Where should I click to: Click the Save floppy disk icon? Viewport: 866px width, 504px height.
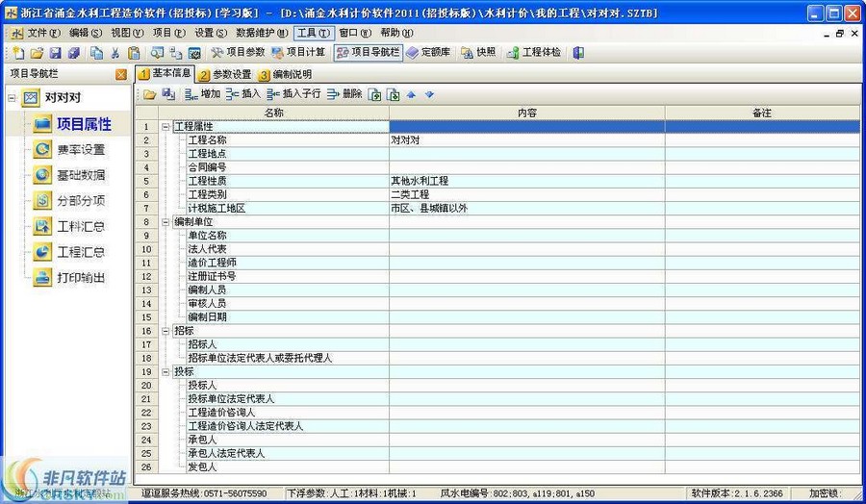point(55,53)
